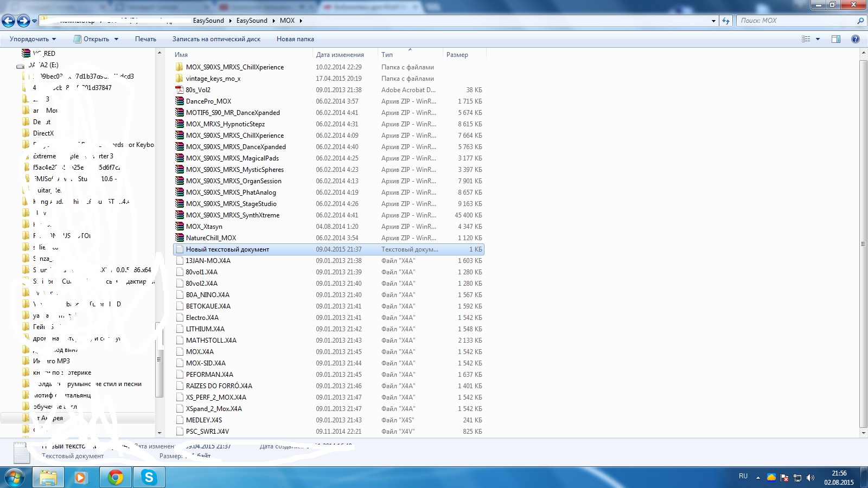This screenshot has width=868, height=488.
Task: Open recent pages dropdown beside Forward arrow
Action: [x=35, y=21]
